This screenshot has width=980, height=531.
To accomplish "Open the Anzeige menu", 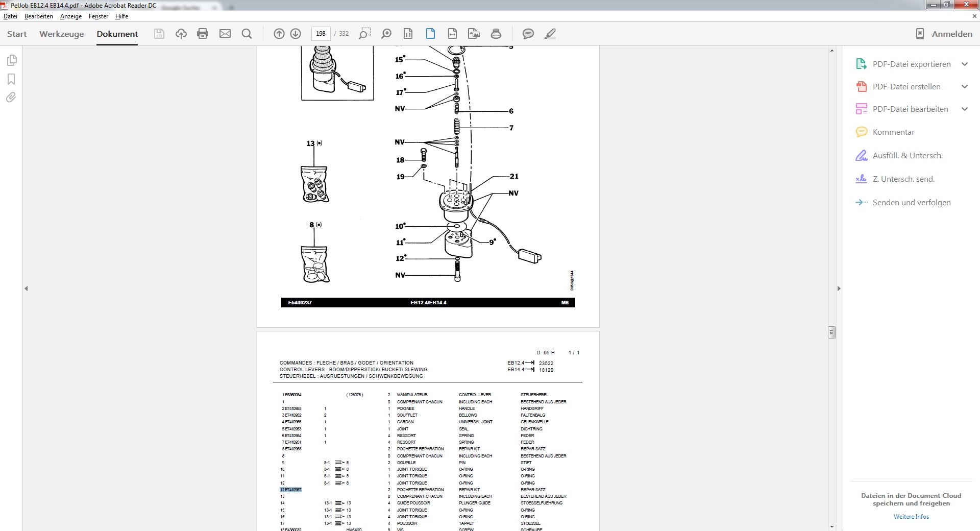I will coord(71,16).
